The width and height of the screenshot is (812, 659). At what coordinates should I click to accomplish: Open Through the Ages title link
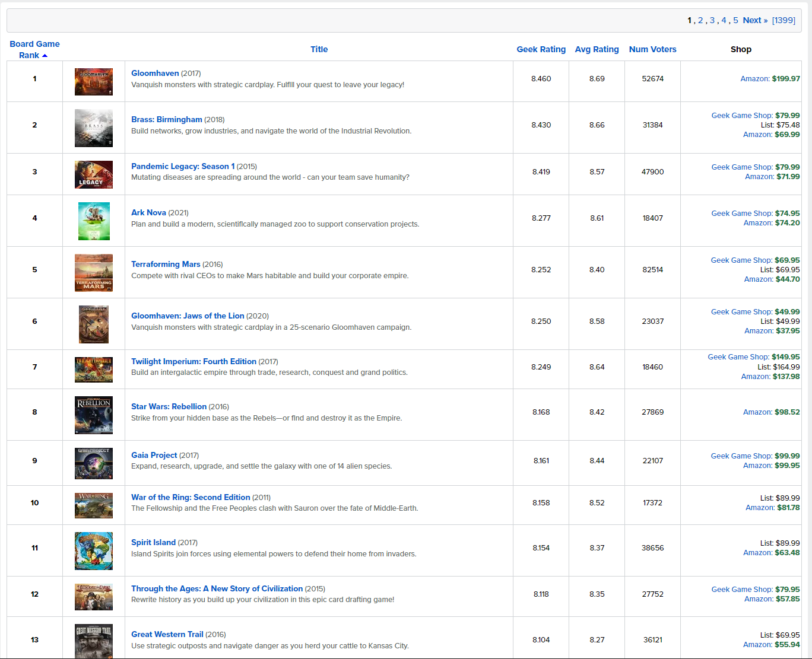click(217, 588)
